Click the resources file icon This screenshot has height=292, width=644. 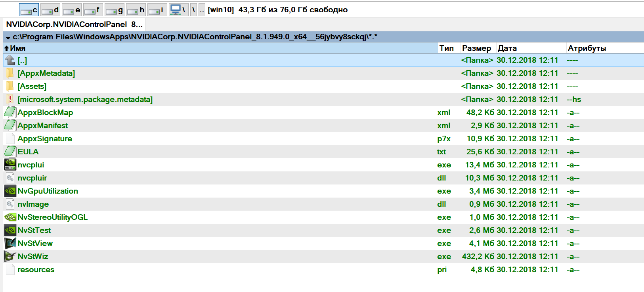click(x=10, y=269)
